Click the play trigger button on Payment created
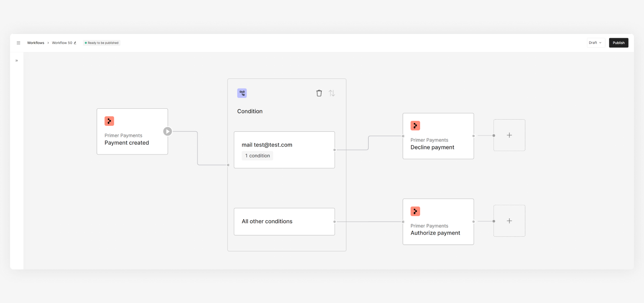Viewport: 644px width, 303px height. click(x=168, y=131)
